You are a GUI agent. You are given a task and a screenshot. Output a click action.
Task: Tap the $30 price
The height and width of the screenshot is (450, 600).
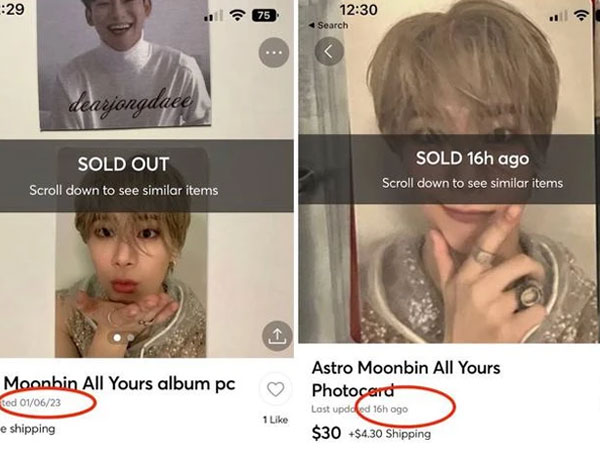(325, 433)
